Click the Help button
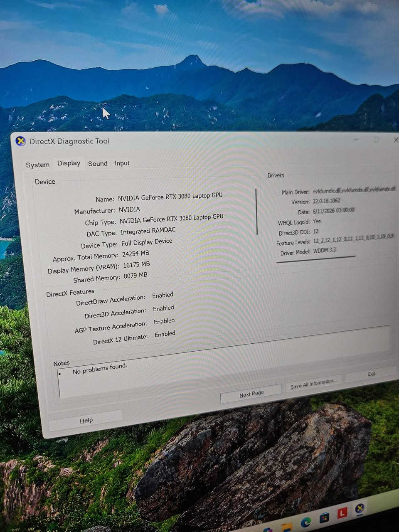Screen dimensions: 399x532 point(86,420)
